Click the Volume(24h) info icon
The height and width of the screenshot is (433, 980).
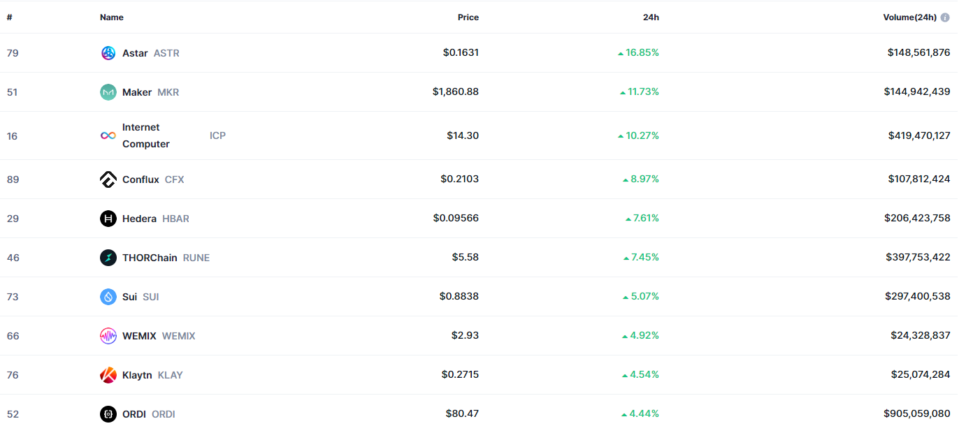(x=945, y=17)
